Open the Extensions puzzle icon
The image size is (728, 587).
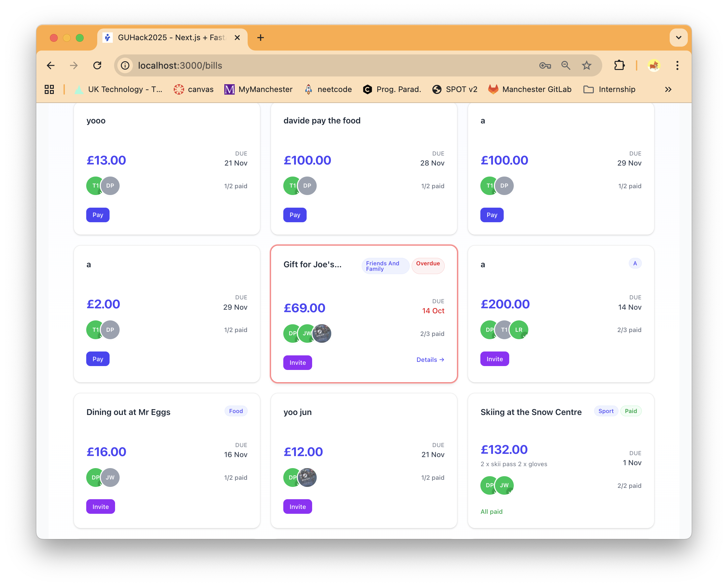coord(619,65)
